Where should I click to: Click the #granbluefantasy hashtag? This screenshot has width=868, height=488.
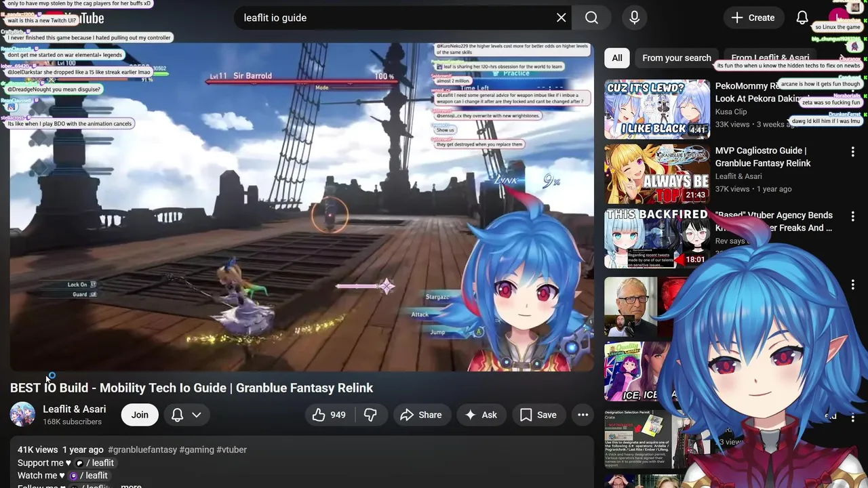[142, 450]
